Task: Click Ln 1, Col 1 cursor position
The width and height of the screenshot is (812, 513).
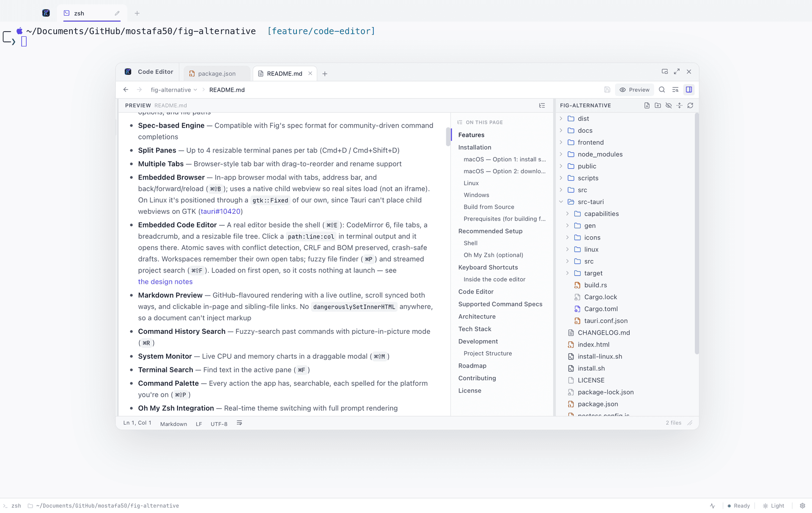Action: point(137,423)
